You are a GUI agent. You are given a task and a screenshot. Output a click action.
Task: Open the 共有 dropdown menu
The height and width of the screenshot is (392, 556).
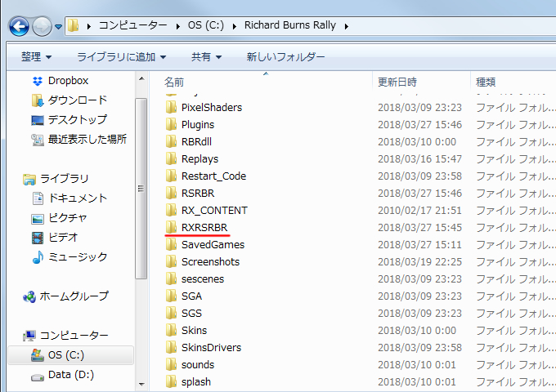pyautogui.click(x=206, y=57)
